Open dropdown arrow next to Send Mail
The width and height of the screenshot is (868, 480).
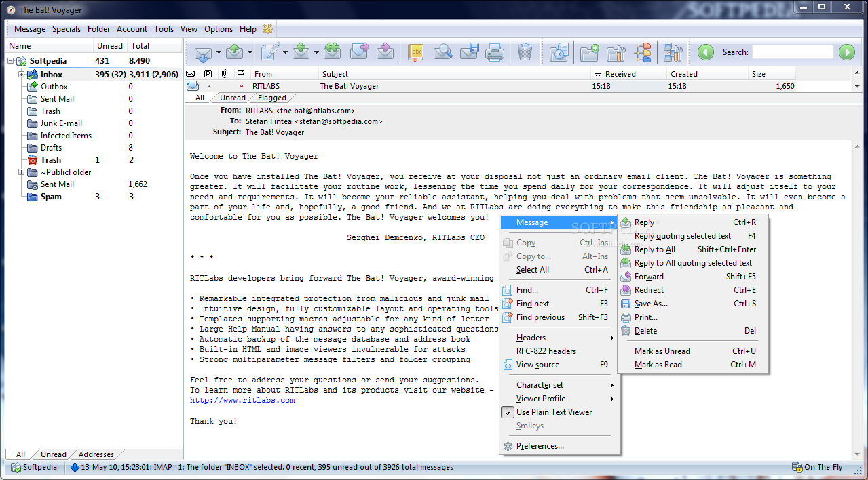click(250, 52)
